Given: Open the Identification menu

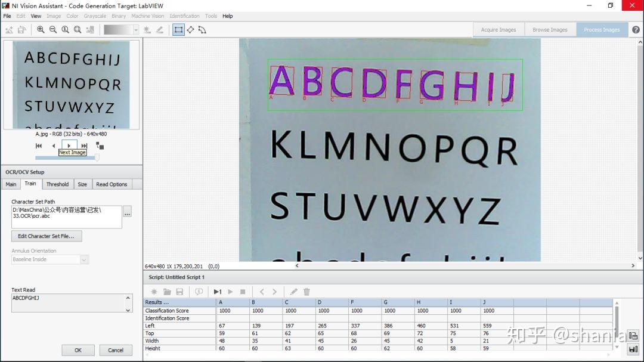Looking at the screenshot, I should [x=185, y=16].
